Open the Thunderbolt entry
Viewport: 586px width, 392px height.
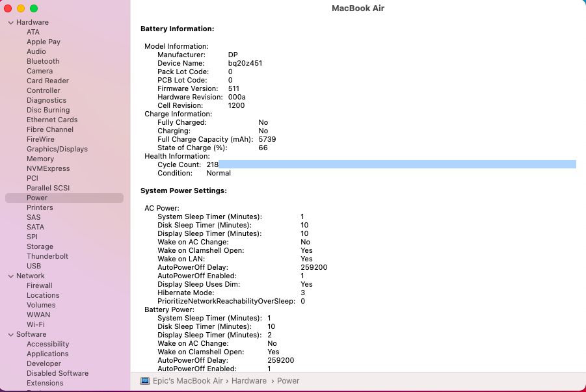click(x=47, y=256)
